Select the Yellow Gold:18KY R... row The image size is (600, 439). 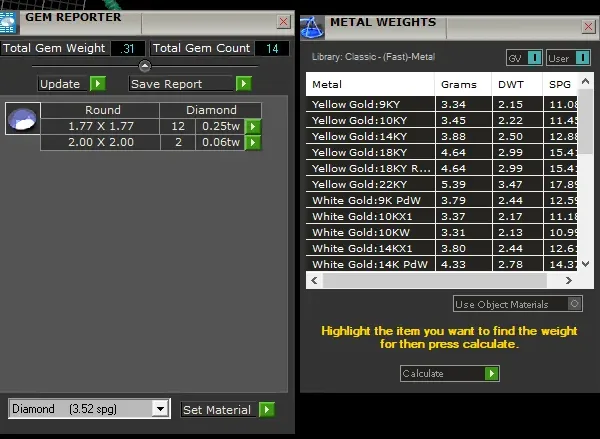pos(441,168)
